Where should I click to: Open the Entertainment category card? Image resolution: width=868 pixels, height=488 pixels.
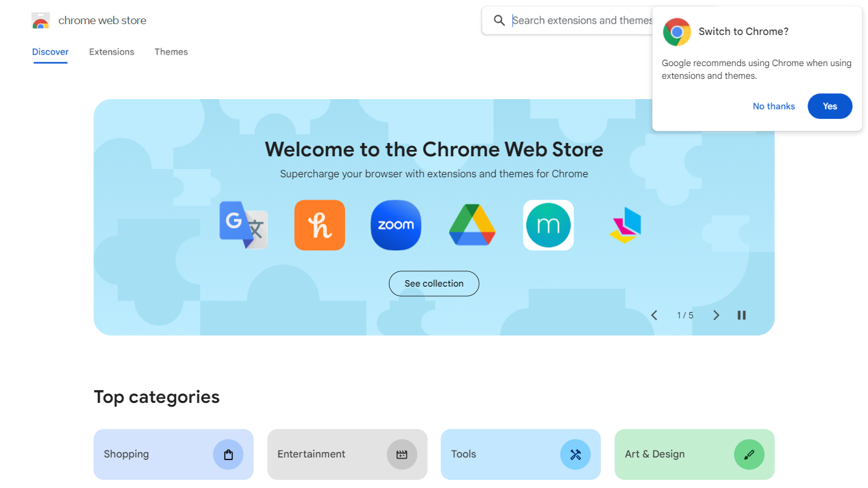(347, 454)
